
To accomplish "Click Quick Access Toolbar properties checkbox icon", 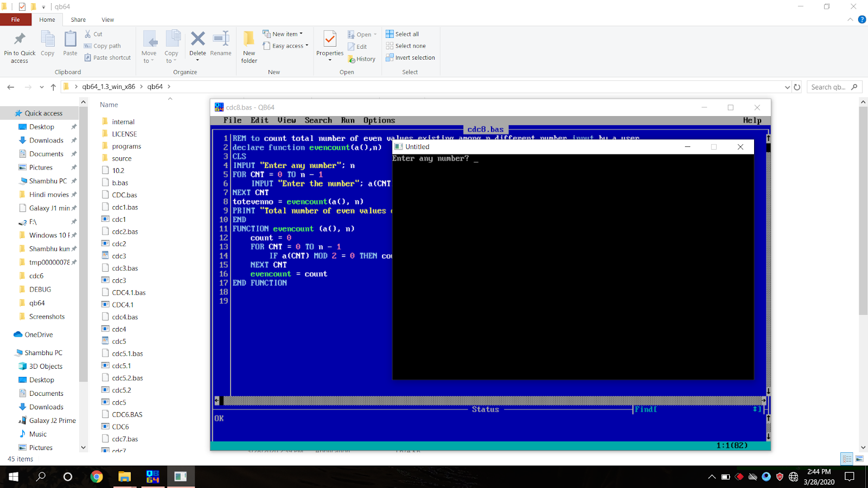I will tap(22, 7).
